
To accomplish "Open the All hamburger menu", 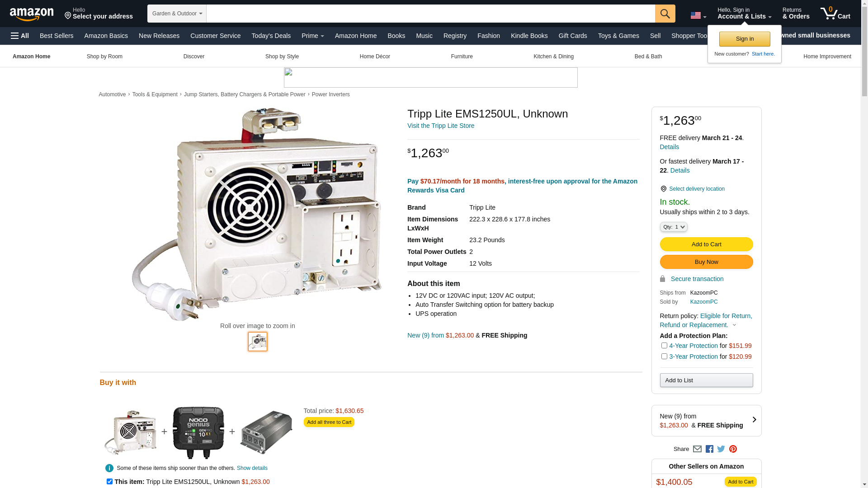I will click(20, 36).
